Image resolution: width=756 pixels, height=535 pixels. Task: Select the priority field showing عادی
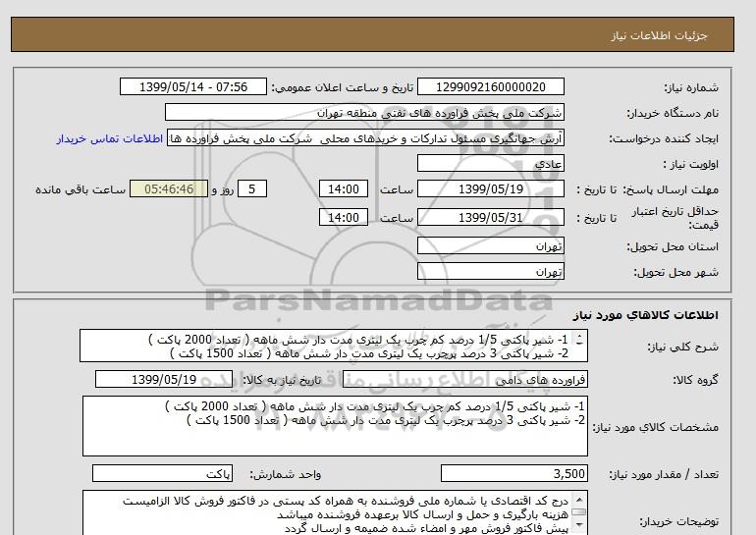click(490, 163)
